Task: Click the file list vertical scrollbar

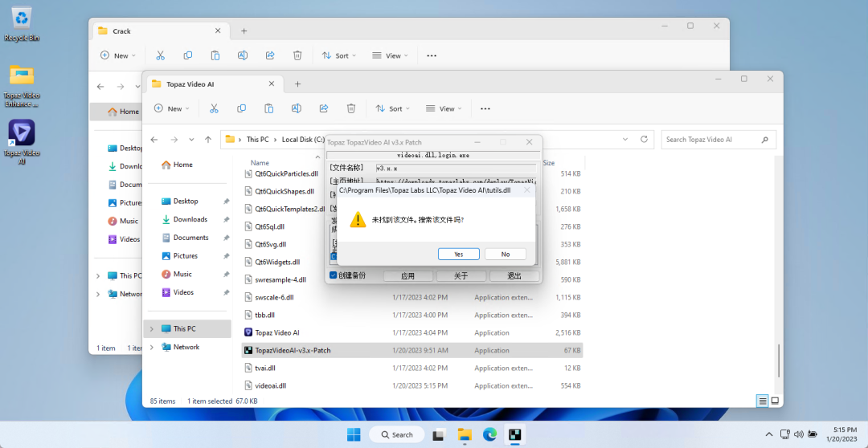Action: point(778,360)
